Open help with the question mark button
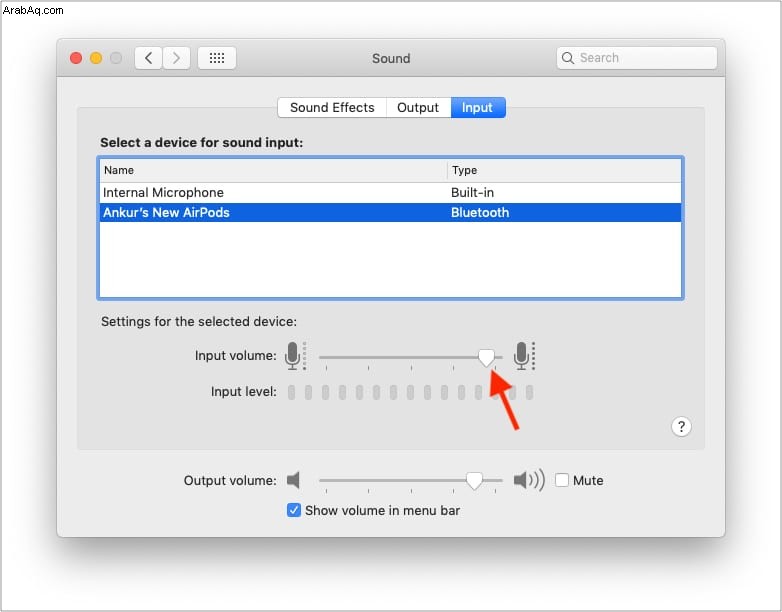Viewport: 782px width, 612px height. pos(681,426)
